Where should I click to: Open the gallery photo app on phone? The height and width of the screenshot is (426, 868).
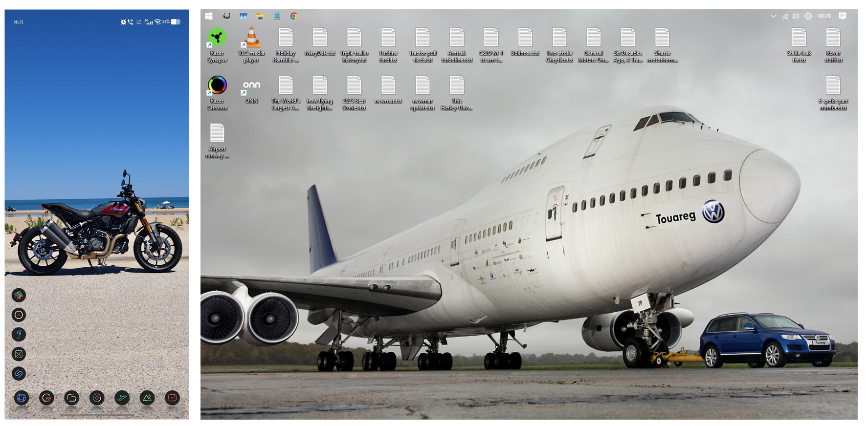pyautogui.click(x=19, y=354)
